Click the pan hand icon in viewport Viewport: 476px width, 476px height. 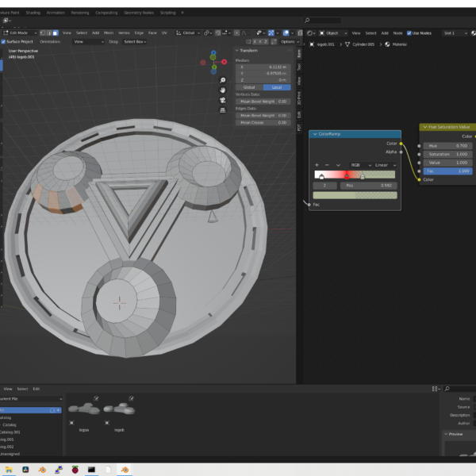coord(224,90)
